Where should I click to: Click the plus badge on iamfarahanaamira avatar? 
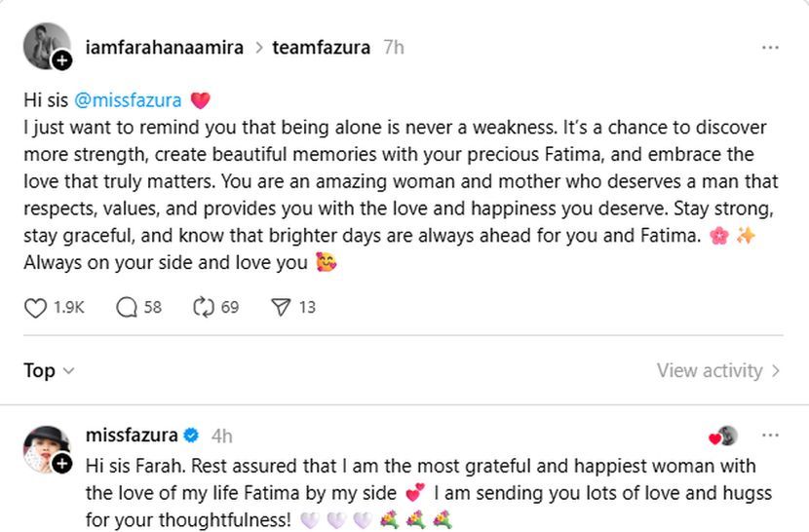pos(61,60)
